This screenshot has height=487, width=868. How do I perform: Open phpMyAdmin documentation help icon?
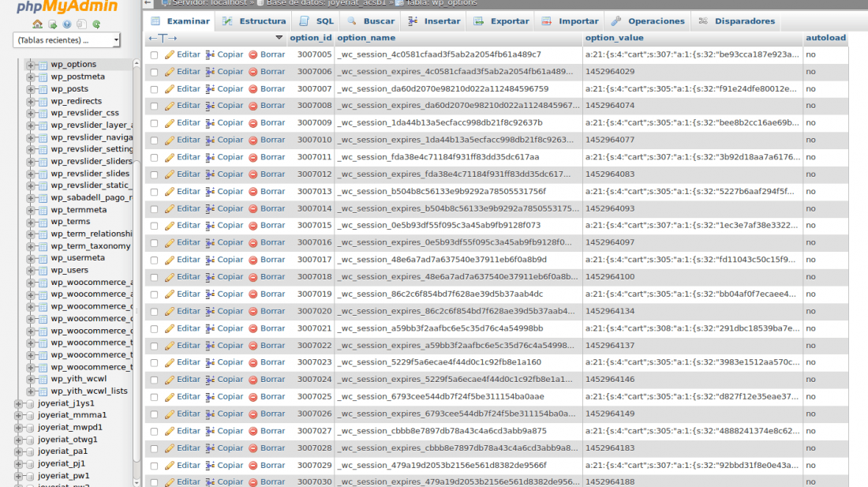click(x=67, y=24)
